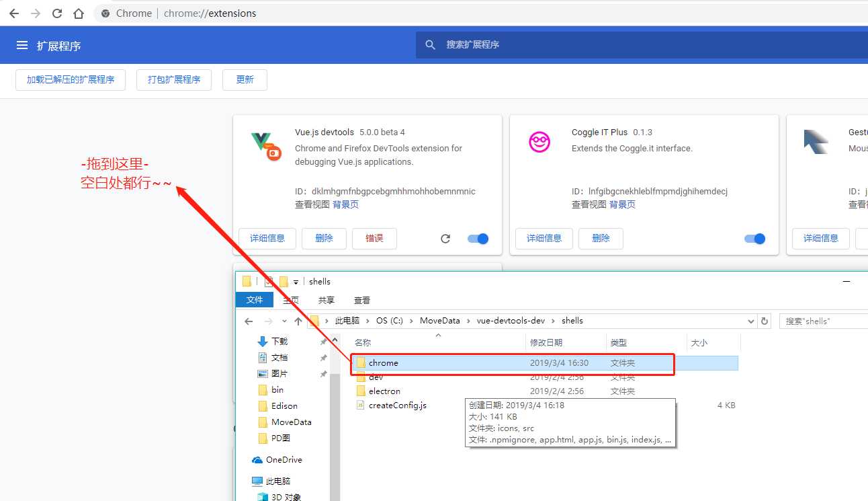
Task: Open the extensions hamburger menu
Action: (22, 45)
